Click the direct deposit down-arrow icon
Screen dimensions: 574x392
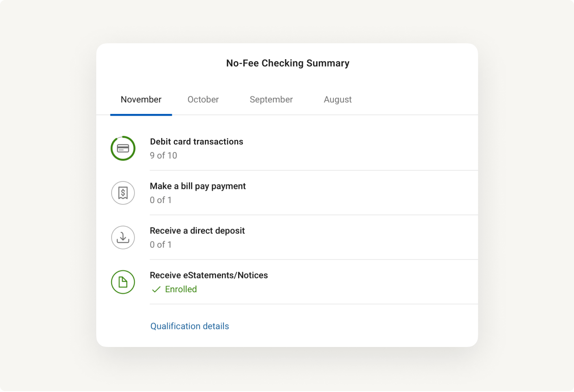pos(123,237)
